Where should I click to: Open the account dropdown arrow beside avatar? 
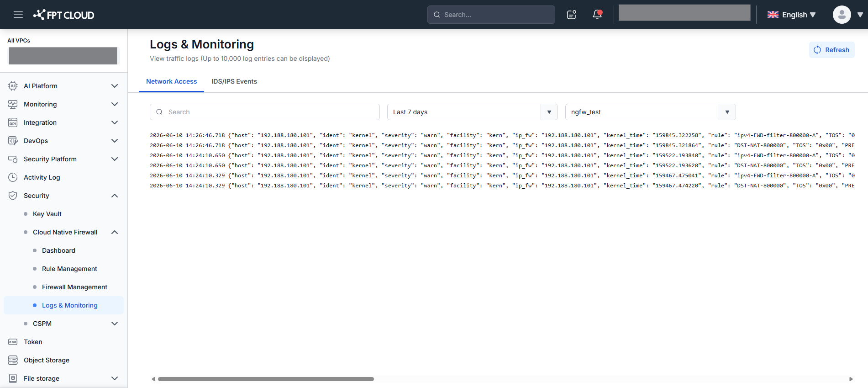[860, 15]
